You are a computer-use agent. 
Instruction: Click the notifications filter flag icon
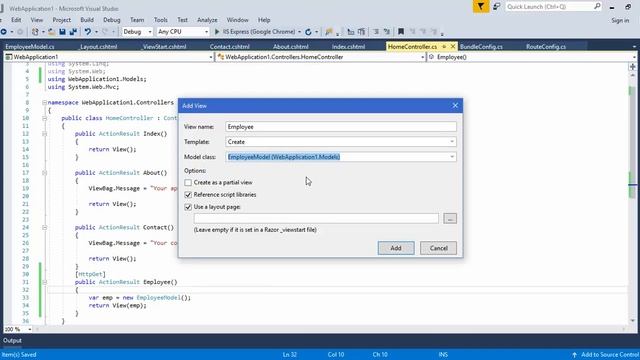(481, 7)
